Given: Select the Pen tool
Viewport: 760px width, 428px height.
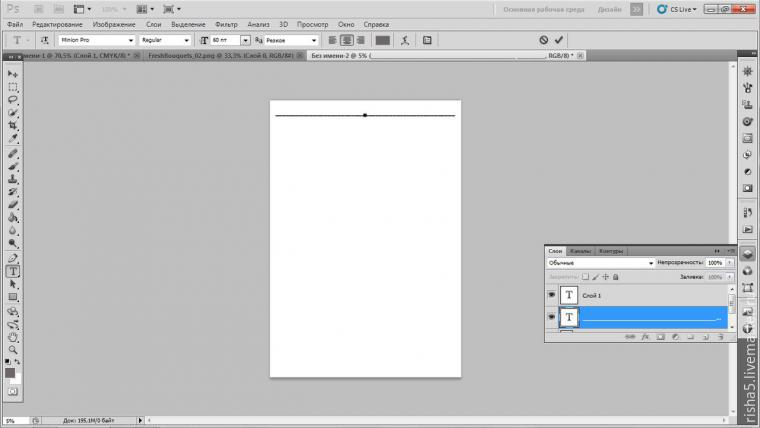Looking at the screenshot, I should (13, 258).
